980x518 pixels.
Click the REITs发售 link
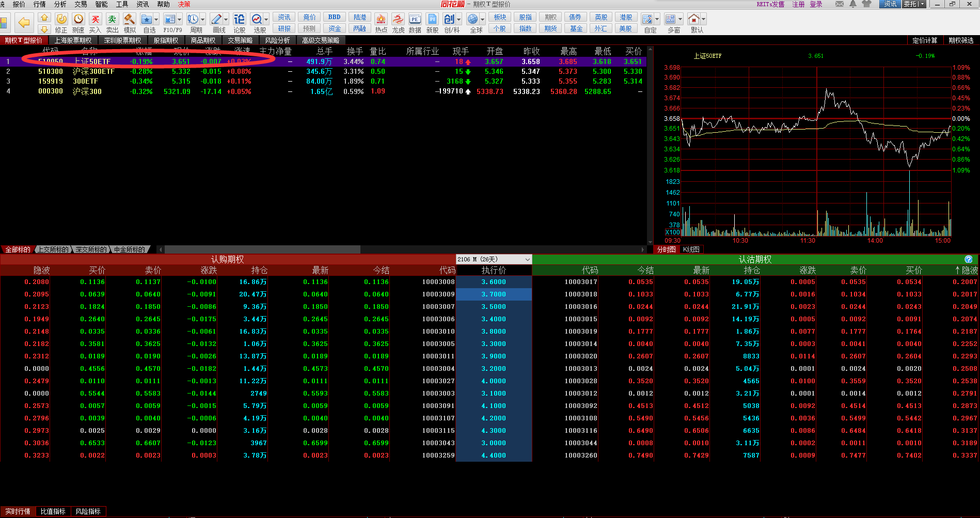coord(770,4)
